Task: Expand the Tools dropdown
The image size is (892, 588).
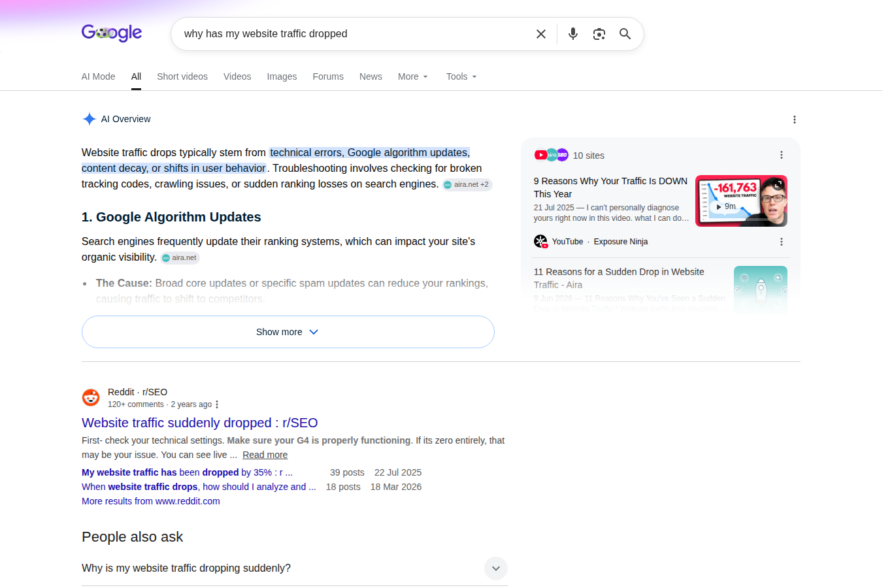Action: pos(461,76)
